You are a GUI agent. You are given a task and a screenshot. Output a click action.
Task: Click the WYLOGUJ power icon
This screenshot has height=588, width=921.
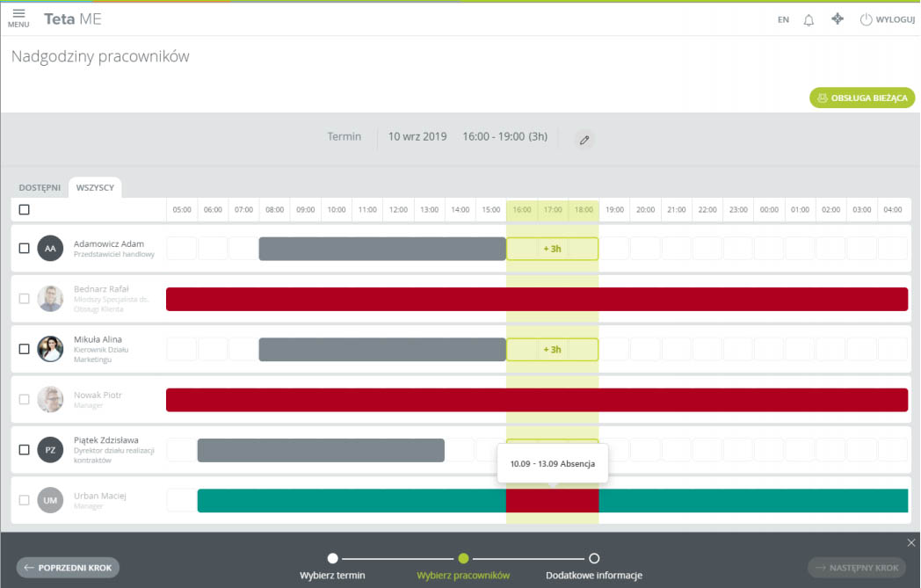click(x=866, y=19)
